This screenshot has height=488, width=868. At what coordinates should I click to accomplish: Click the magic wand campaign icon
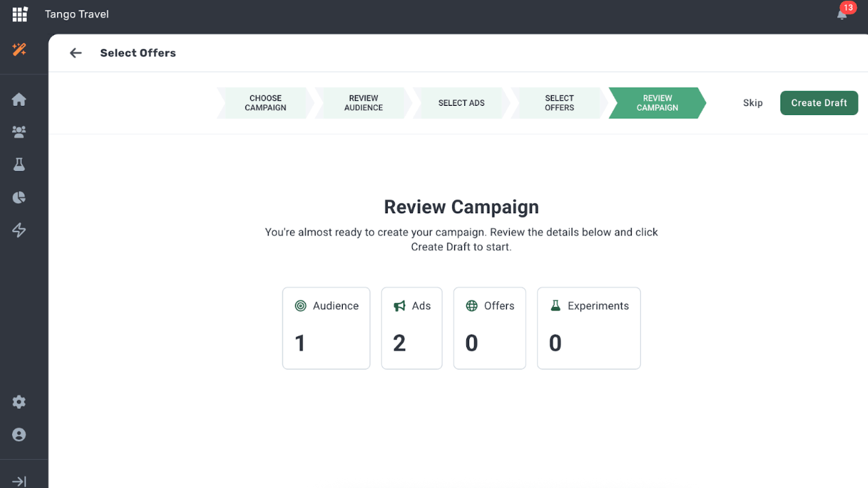coord(20,50)
